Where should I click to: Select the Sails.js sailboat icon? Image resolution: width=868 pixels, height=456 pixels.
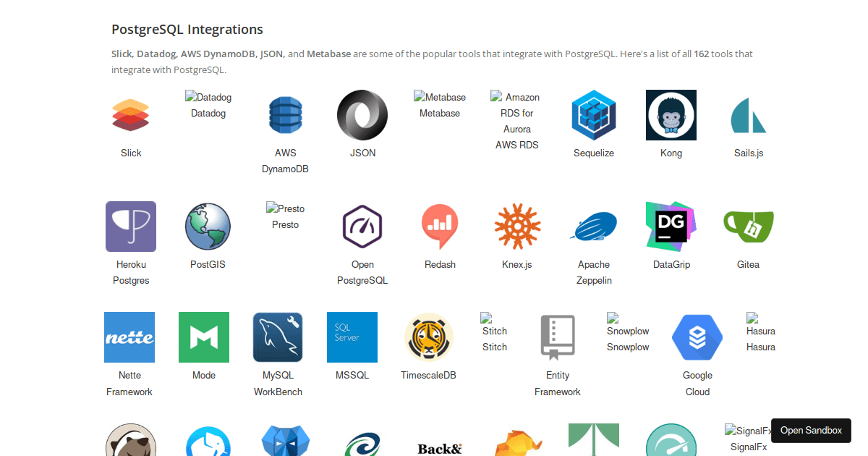pos(748,114)
